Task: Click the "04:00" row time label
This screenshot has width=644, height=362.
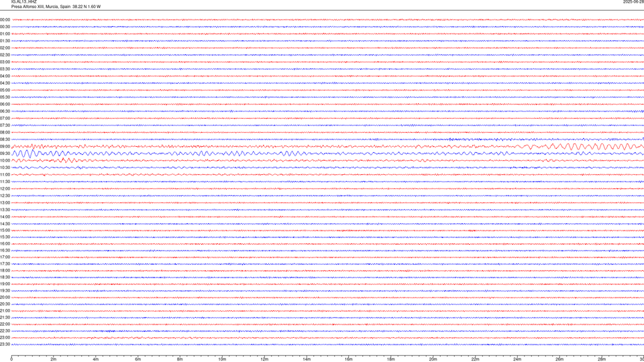Action: (5, 76)
